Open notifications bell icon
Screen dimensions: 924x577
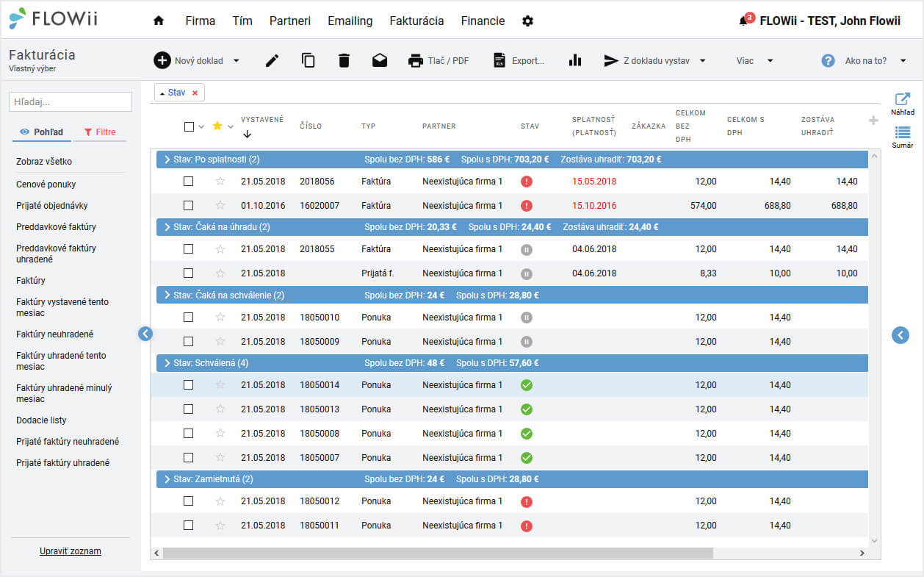[x=743, y=21]
